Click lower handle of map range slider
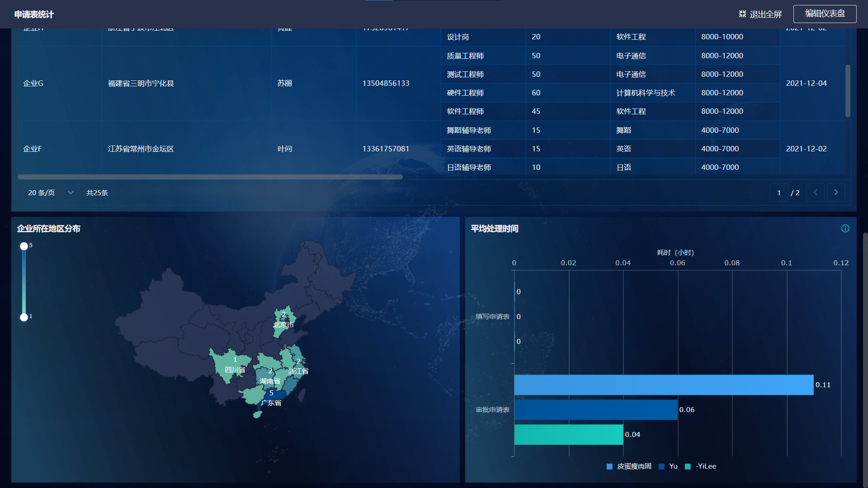This screenshot has width=868, height=488. tap(24, 317)
